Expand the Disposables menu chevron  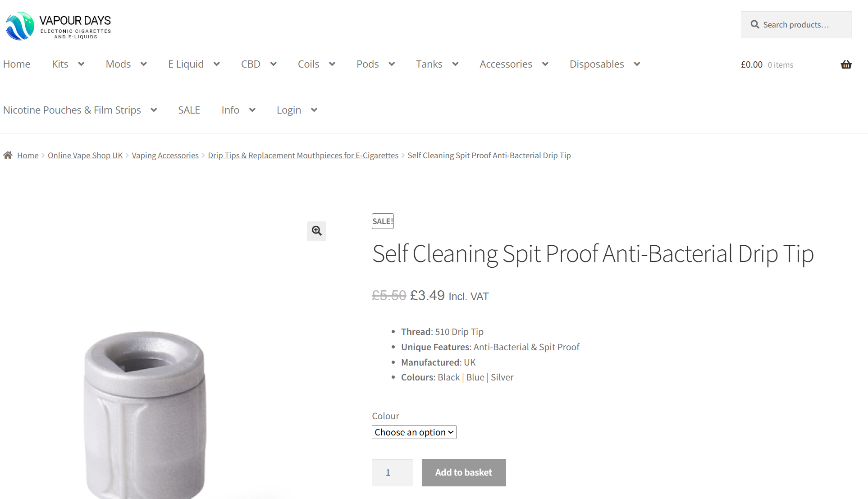tap(637, 64)
